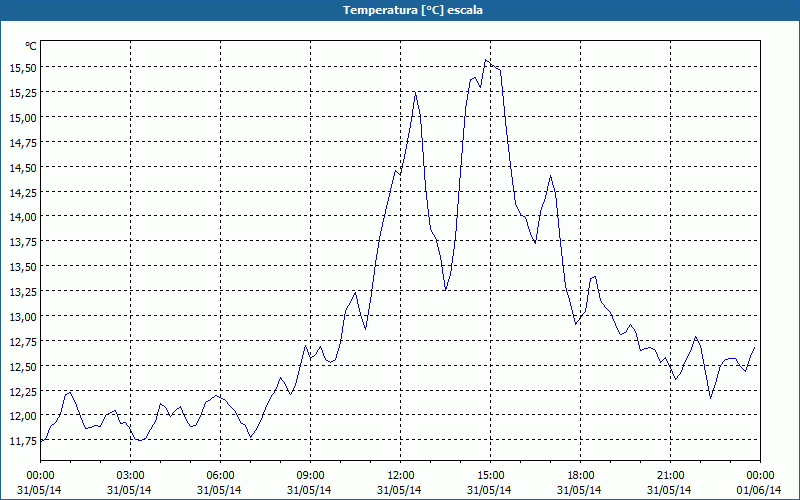Click the 'Temperatura [°C] escala' title bar
The height and width of the screenshot is (500, 800).
400,10
